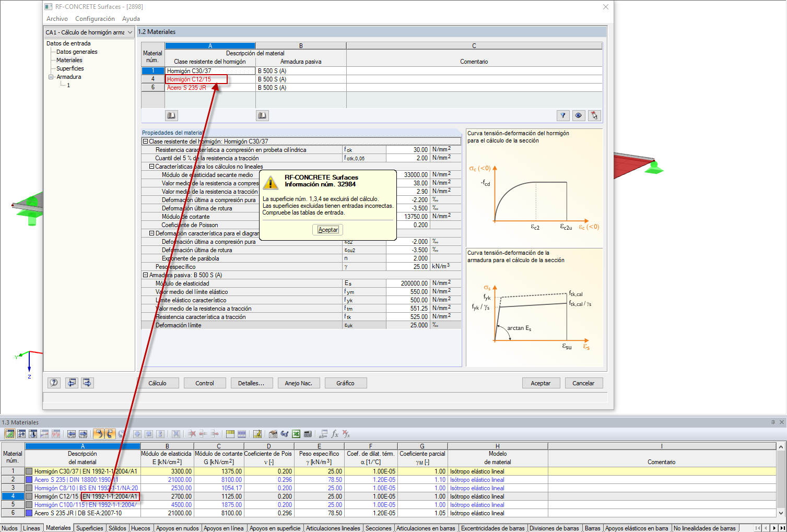Screen dimensions: 787x532
Task: Click the yellow table-with-pencil icon in toolbar
Action: pos(257,434)
